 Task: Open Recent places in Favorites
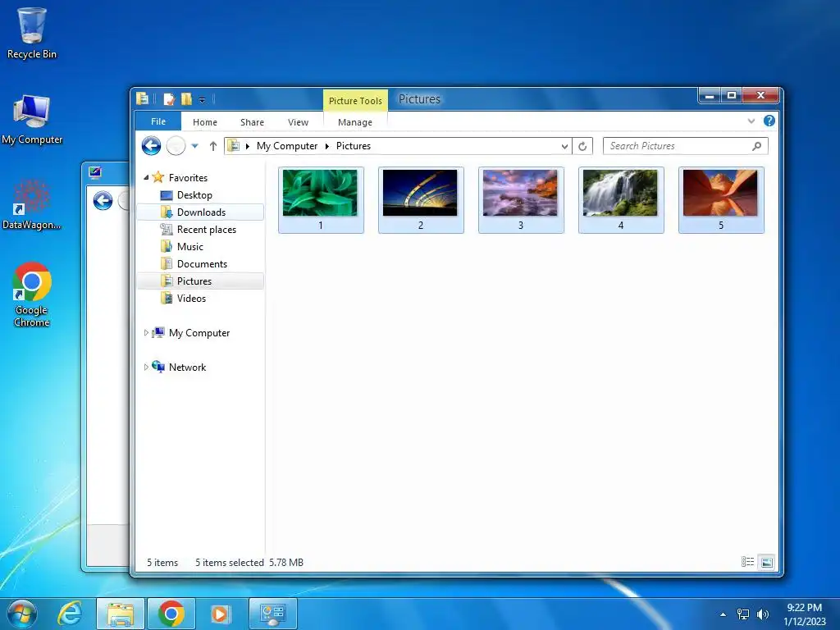click(x=206, y=230)
